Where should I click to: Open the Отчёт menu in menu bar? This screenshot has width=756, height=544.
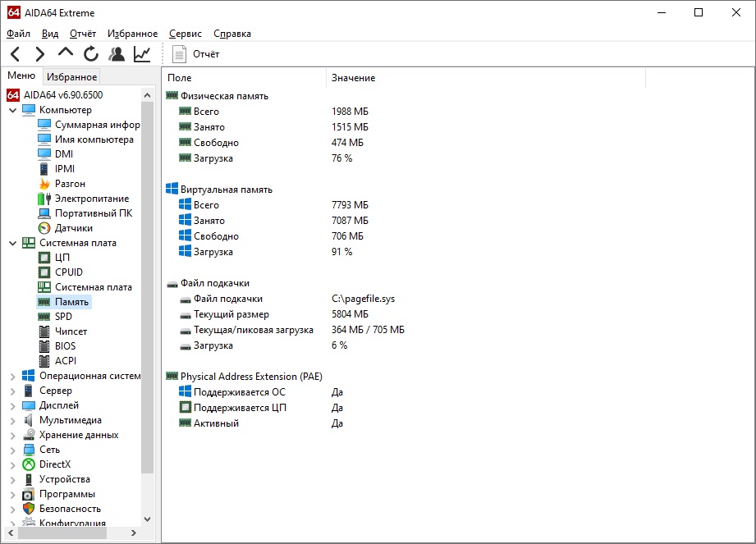pyautogui.click(x=82, y=34)
